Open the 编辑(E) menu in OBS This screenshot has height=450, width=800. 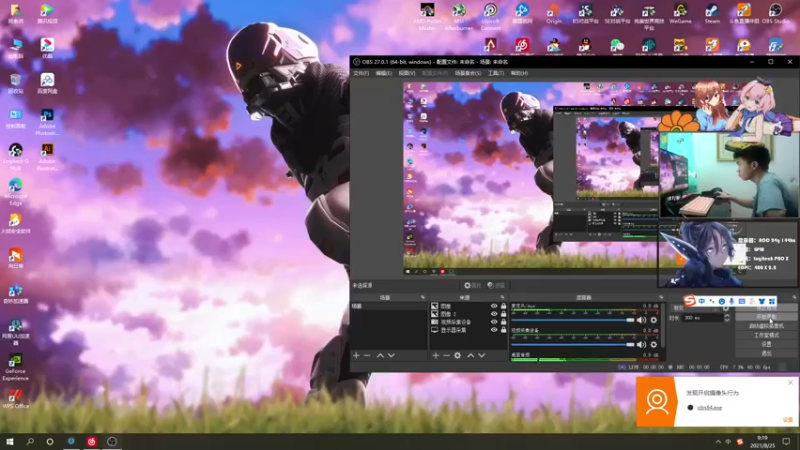[x=384, y=73]
